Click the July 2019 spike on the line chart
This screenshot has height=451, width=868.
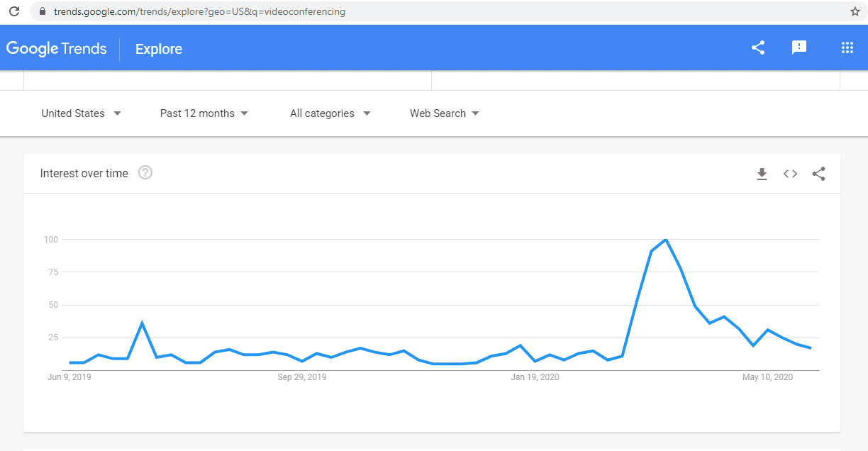(142, 323)
